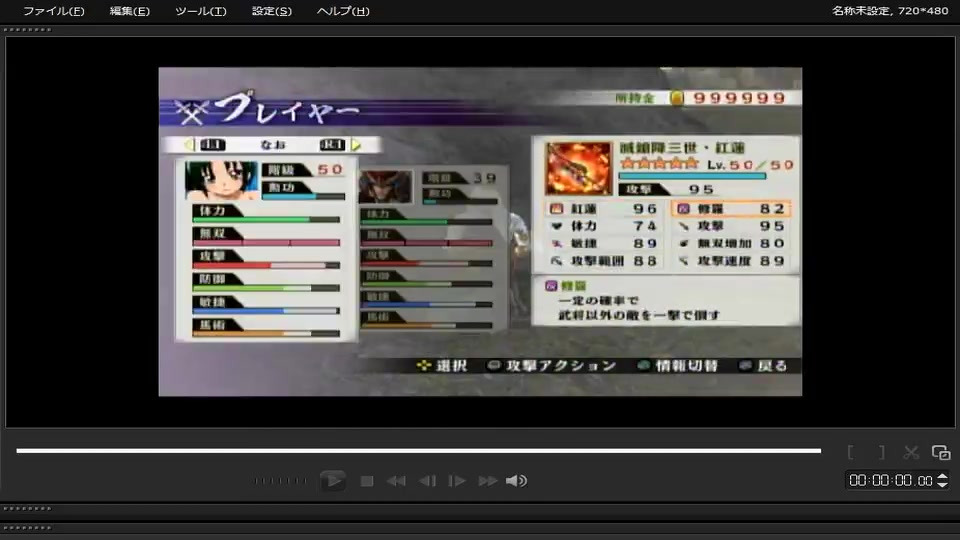Click the video preview image

(480, 231)
